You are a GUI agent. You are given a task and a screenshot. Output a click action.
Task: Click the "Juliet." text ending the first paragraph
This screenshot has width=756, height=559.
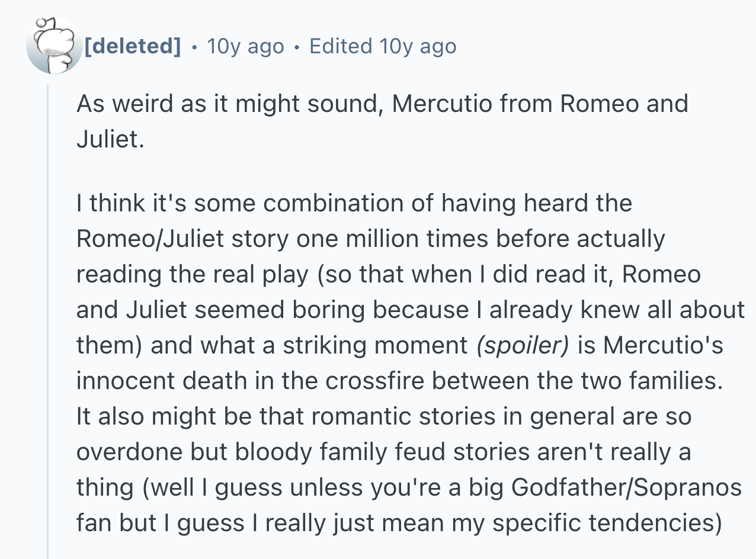tap(110, 139)
